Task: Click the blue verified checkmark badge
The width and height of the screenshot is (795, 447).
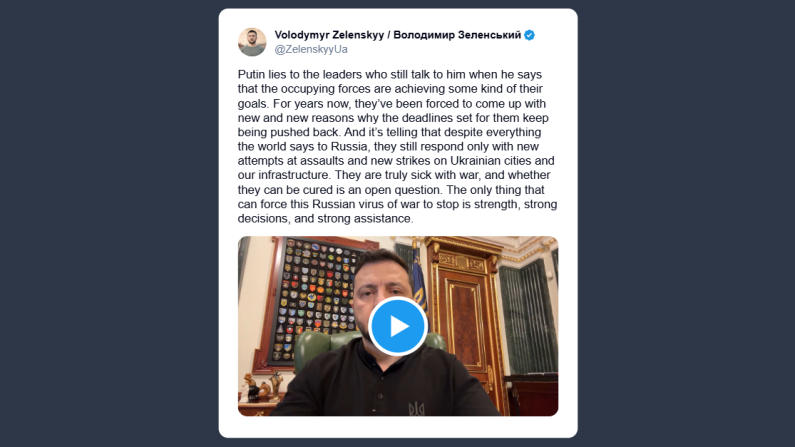Action: coord(530,35)
